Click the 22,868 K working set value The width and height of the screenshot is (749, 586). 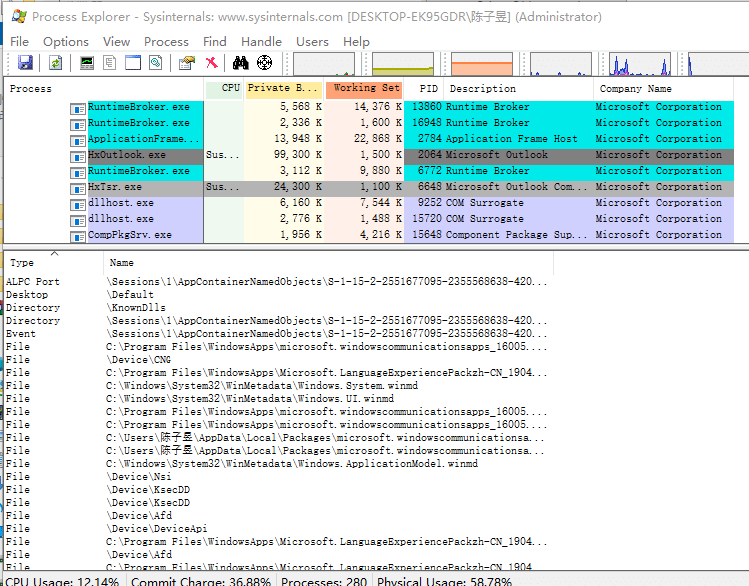[377, 139]
